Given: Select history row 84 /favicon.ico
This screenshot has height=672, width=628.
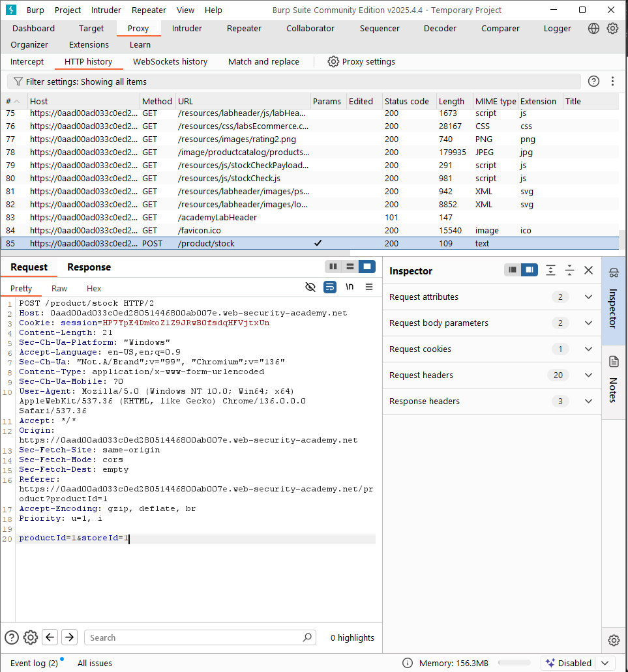Looking at the screenshot, I should pos(310,231).
